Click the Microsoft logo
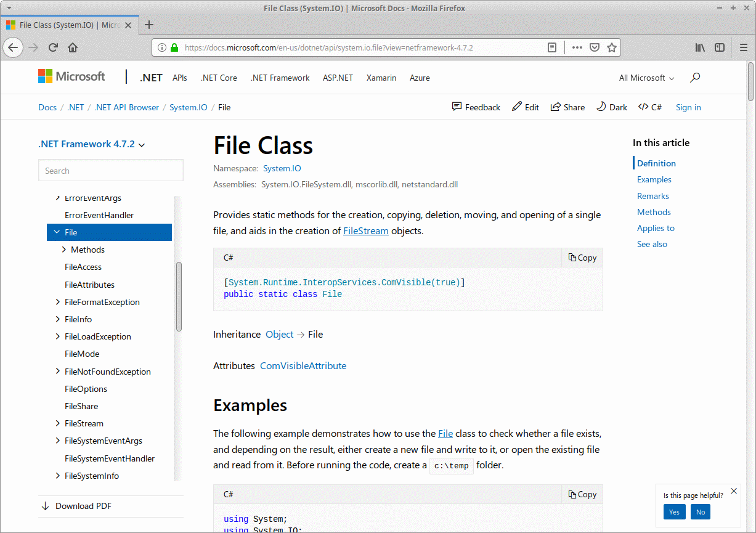 (x=71, y=76)
